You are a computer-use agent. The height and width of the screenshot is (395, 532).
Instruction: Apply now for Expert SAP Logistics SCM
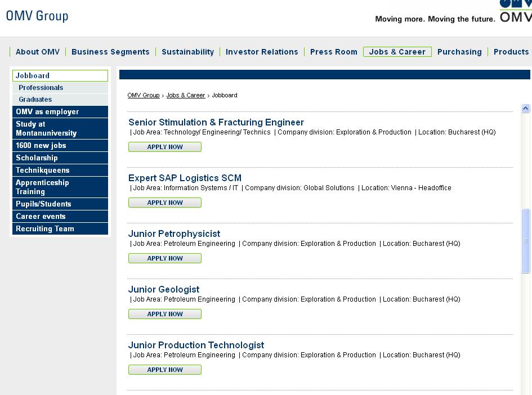coord(165,203)
